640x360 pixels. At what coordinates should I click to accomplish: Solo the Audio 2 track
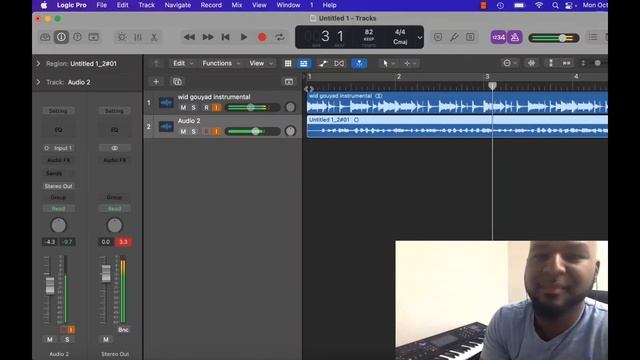[193, 131]
